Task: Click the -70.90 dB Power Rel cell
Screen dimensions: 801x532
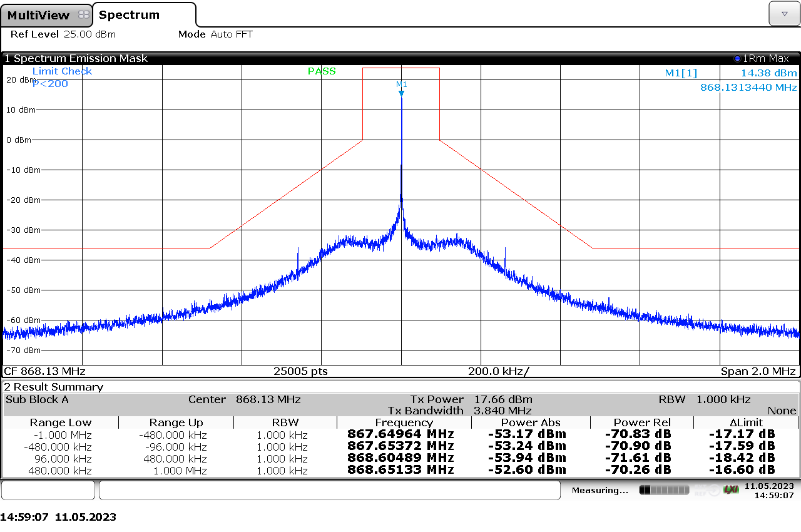Action: [638, 446]
